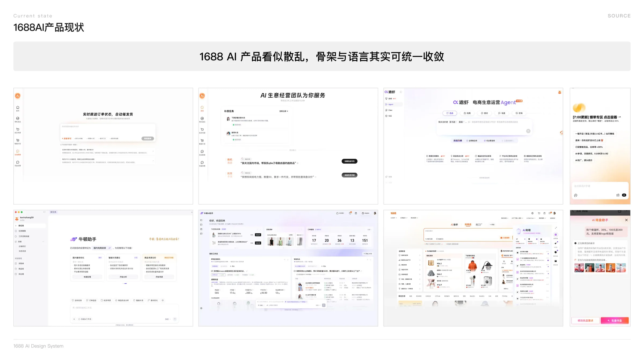Switch to 找工厂 tab on 1688 homepage

coord(479,224)
